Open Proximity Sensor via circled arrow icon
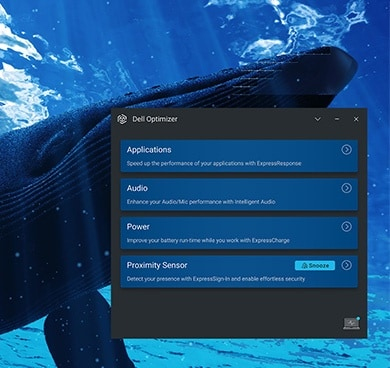The image size is (390, 368). (x=346, y=265)
